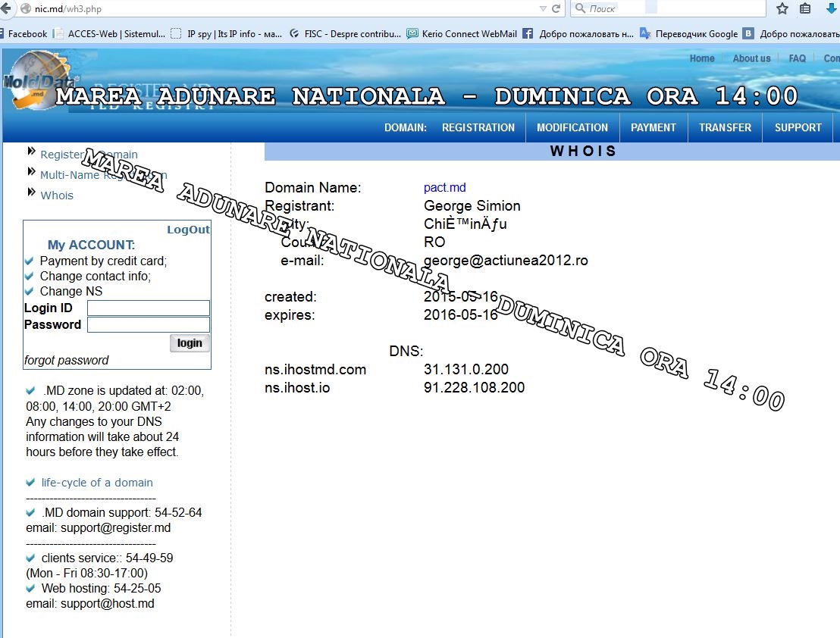Select the george@actiunea2012.ro email text
This screenshot has width=840, height=638.
click(x=506, y=261)
